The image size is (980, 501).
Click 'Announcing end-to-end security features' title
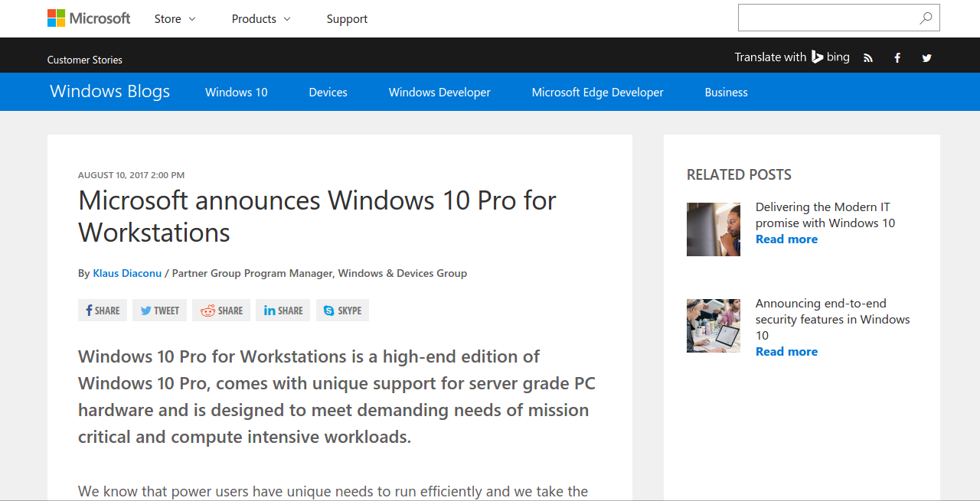[x=833, y=319]
